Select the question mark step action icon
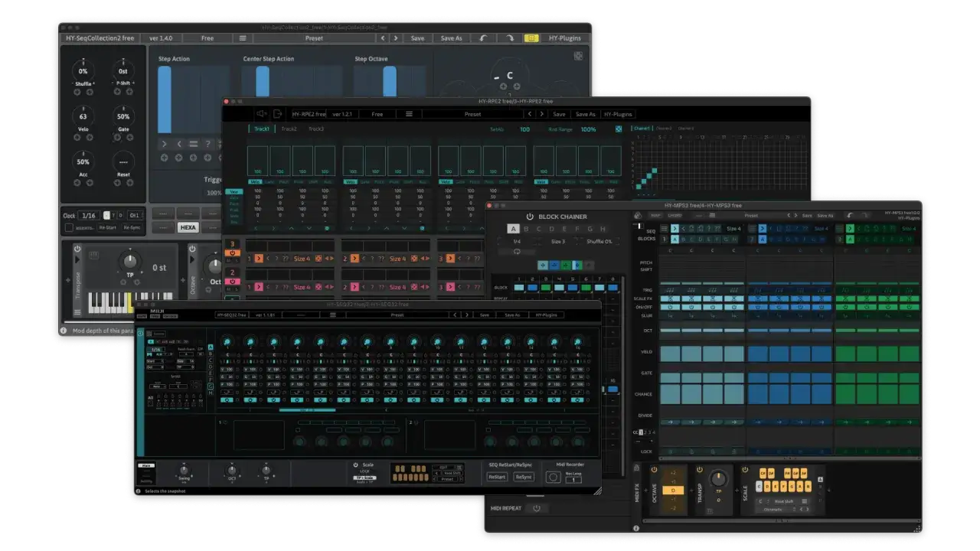The image size is (980, 551). (x=207, y=144)
